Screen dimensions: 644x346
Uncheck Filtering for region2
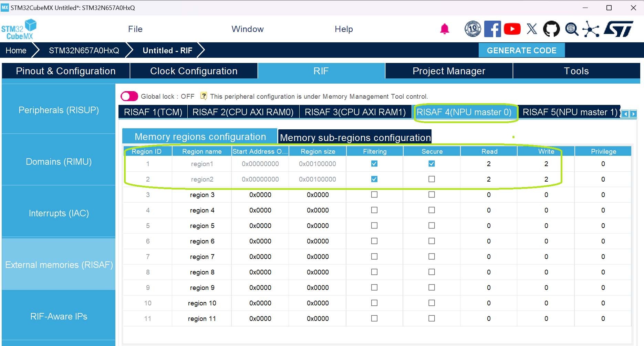click(374, 179)
